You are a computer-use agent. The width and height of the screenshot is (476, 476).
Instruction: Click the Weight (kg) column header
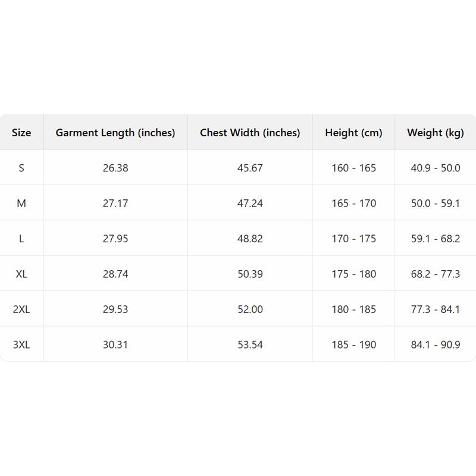click(436, 133)
